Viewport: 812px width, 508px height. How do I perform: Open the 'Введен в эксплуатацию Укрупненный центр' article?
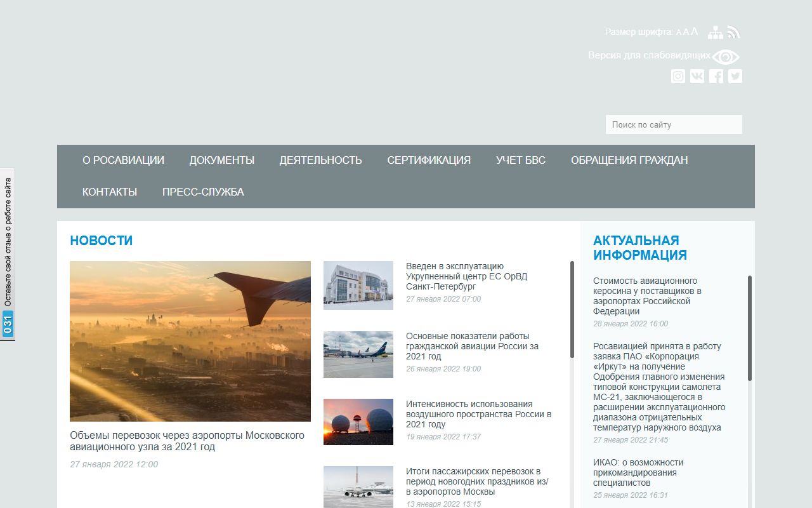(467, 276)
